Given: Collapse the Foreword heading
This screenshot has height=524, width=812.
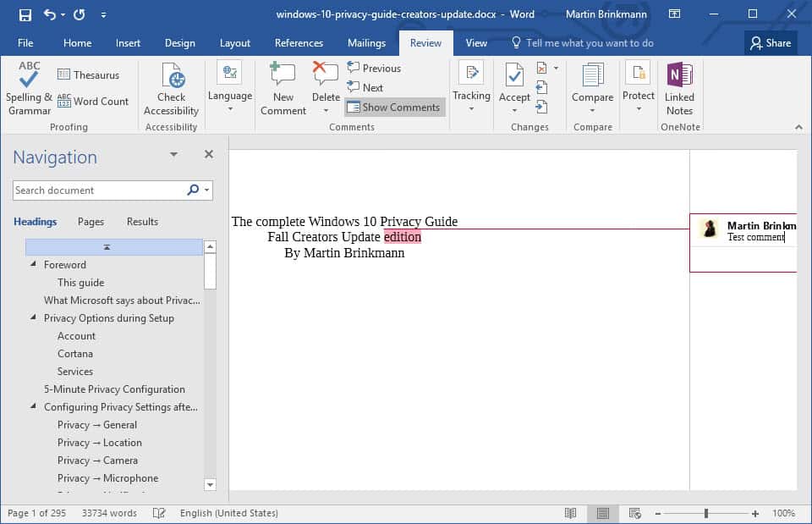Looking at the screenshot, I should coord(33,264).
